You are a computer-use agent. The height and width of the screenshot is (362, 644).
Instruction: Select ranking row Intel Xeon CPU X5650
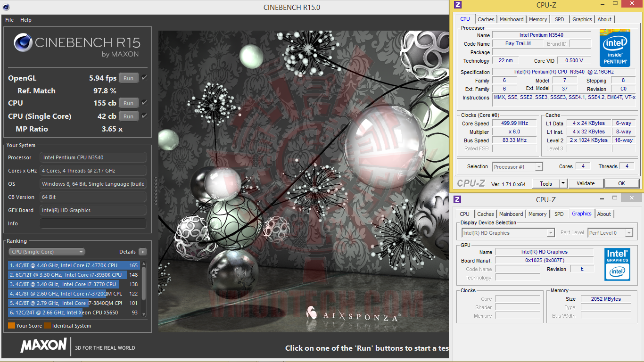tap(74, 313)
